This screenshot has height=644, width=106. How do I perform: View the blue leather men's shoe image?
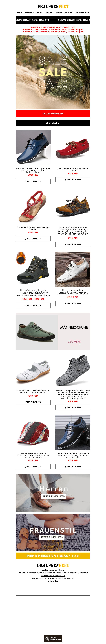[x=33, y=147]
